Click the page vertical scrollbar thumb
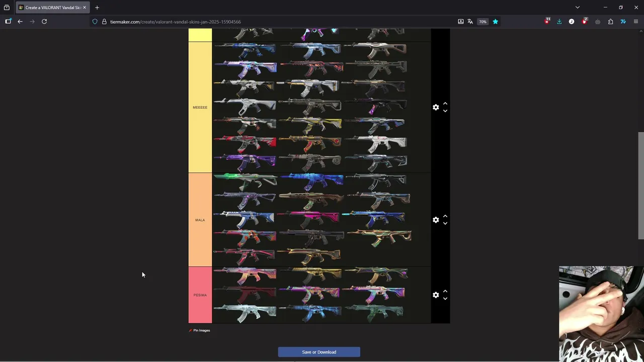Image resolution: width=644 pixels, height=362 pixels. (x=641, y=185)
